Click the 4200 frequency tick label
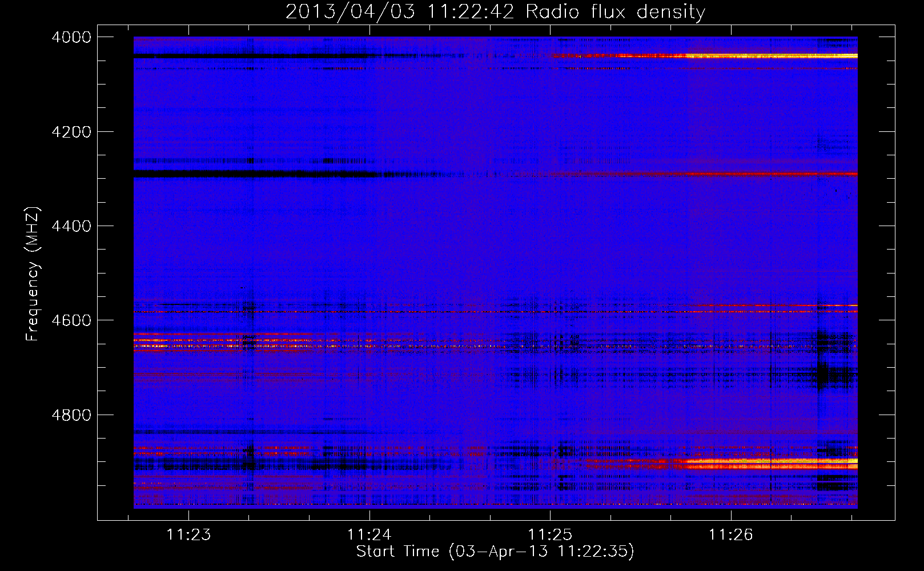 [71, 132]
